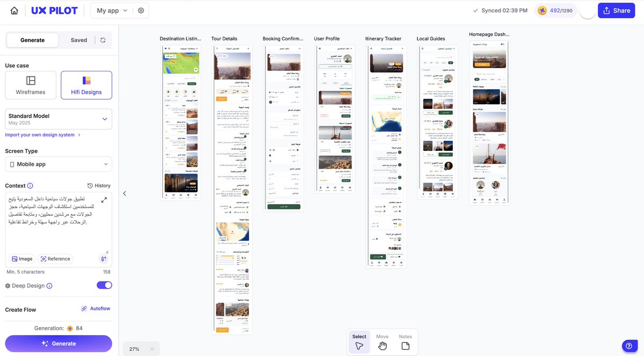644x356 pixels.
Task: Choose the Move hand tool
Action: (x=382, y=342)
